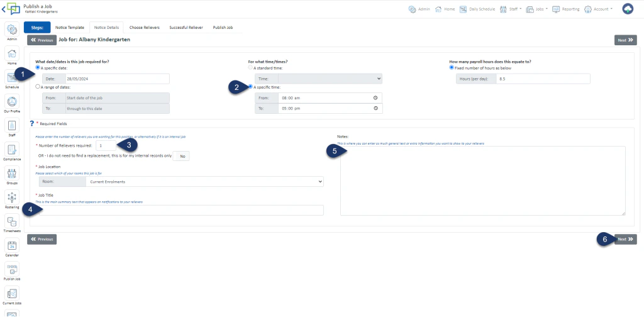Select the 'A specific time' radio button
This screenshot has height=317, width=644.
[x=250, y=87]
